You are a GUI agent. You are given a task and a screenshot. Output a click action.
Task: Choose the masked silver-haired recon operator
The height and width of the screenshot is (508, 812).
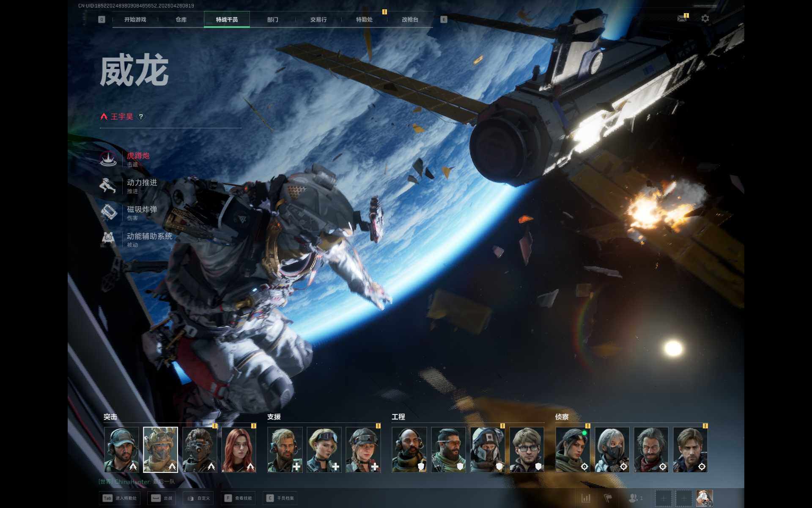(x=612, y=450)
